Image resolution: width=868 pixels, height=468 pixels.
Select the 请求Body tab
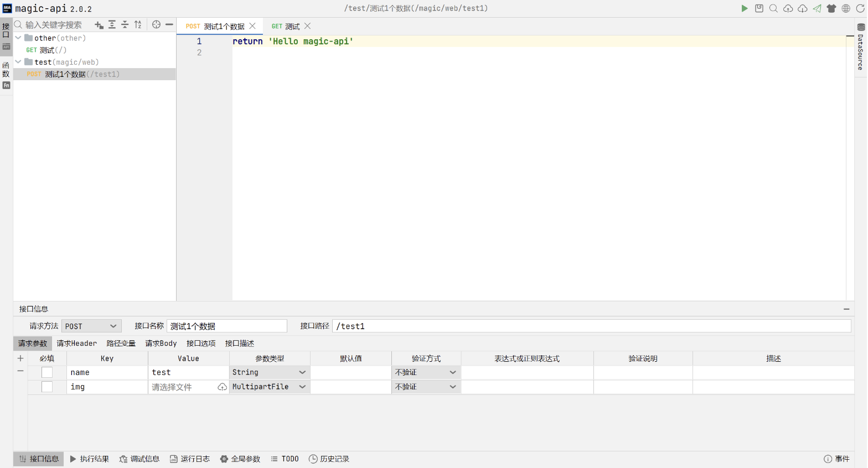[161, 344]
